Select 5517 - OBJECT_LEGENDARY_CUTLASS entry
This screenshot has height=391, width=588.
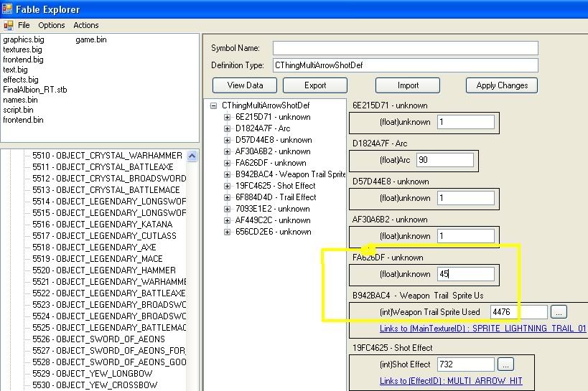pyautogui.click(x=104, y=236)
